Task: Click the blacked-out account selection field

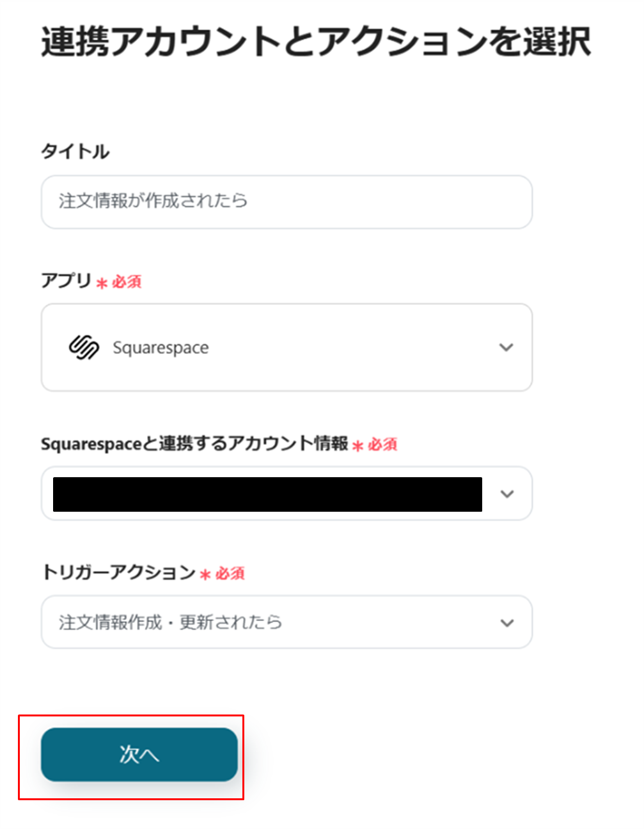Action: tap(267, 494)
